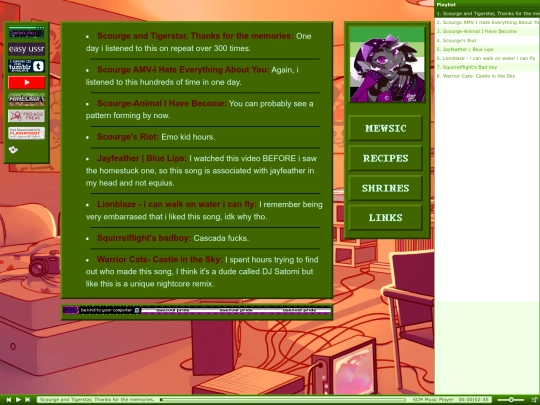Screen dimensions: 540x405
Task: Open the LINKS page
Action: click(x=386, y=218)
